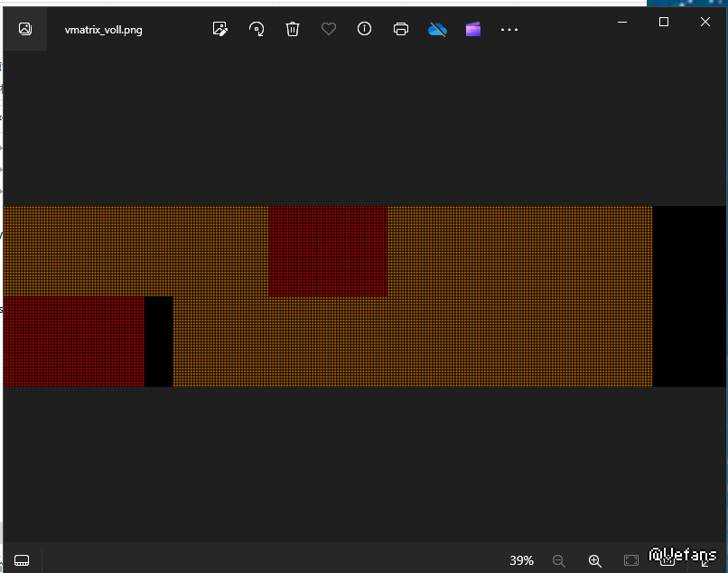Viewport: 728px width, 573px height.
Task: Maximize the Photos window
Action: 664,22
